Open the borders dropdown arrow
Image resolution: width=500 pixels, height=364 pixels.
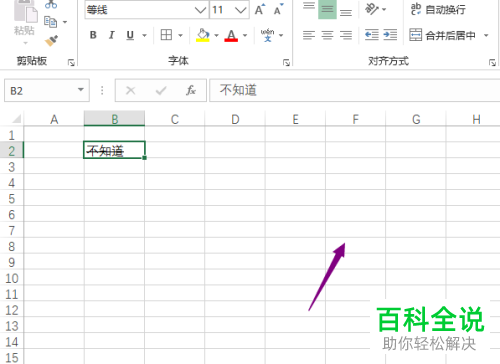tap(180, 35)
